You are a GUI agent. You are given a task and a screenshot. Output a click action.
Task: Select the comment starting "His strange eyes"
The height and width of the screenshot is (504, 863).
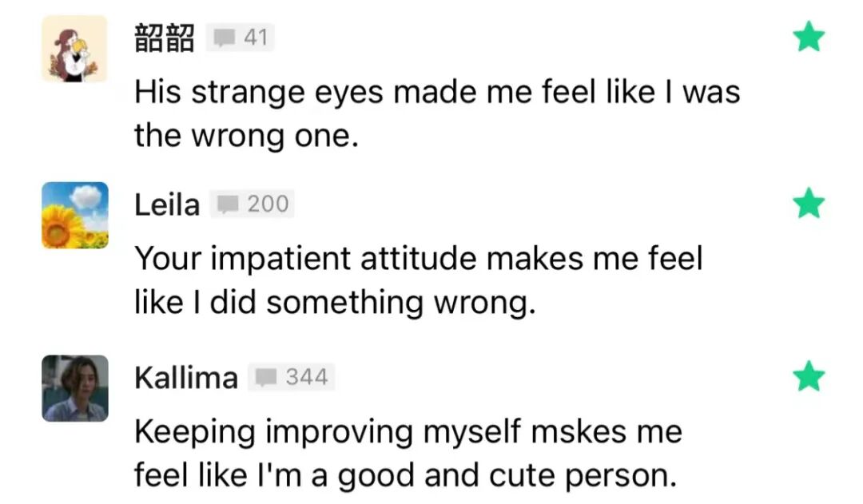(x=436, y=93)
